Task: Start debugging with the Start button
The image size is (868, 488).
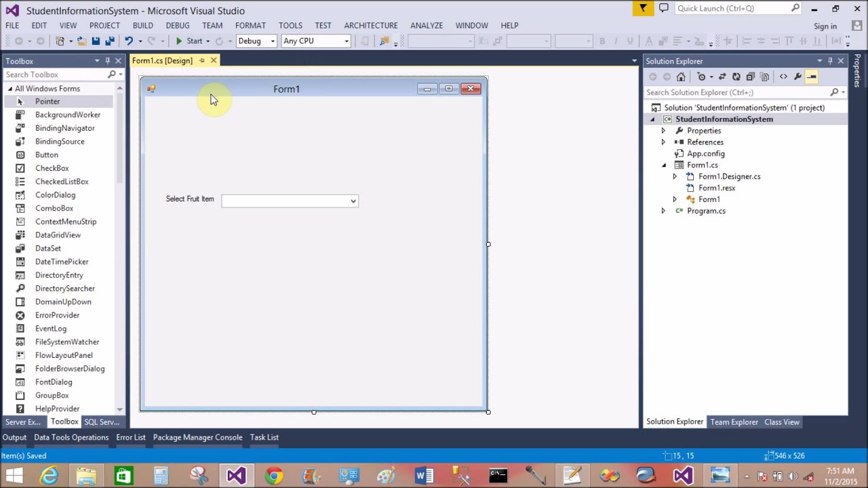Action: coord(189,41)
